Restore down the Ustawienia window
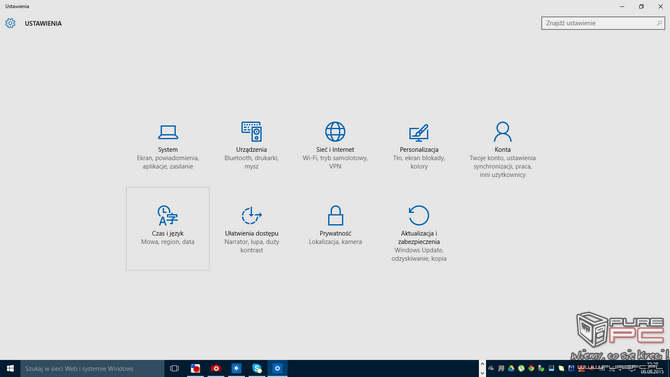 641,6
